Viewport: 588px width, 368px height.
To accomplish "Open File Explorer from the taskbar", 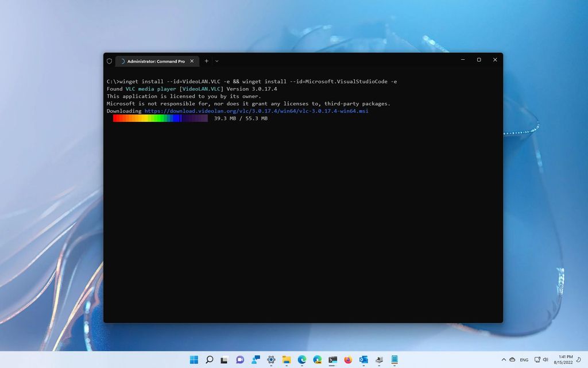I will coord(286,360).
